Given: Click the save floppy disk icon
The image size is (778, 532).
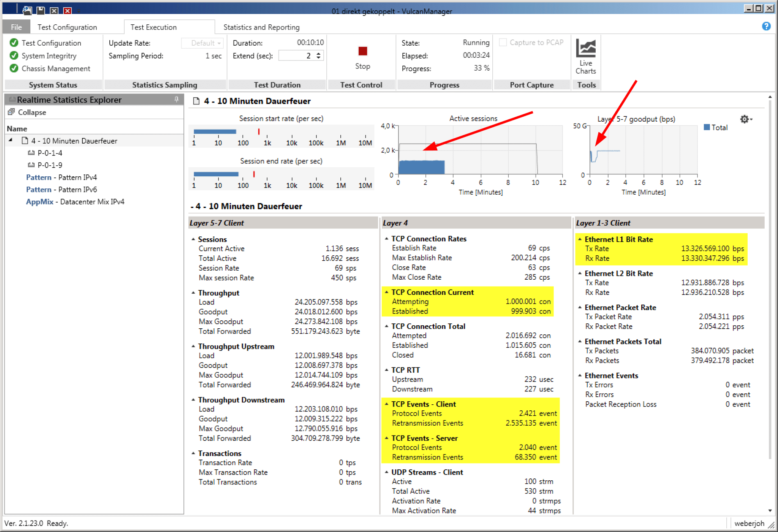Looking at the screenshot, I should pos(41,10).
